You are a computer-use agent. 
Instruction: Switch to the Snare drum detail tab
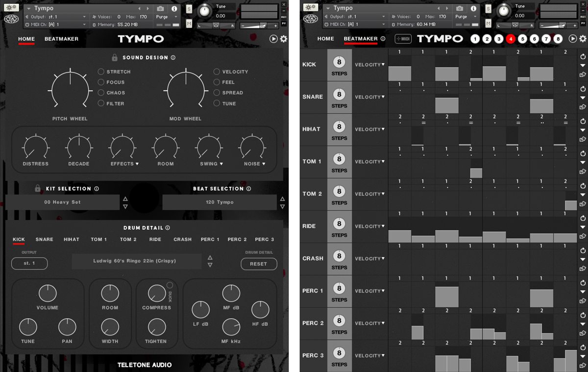pos(44,240)
